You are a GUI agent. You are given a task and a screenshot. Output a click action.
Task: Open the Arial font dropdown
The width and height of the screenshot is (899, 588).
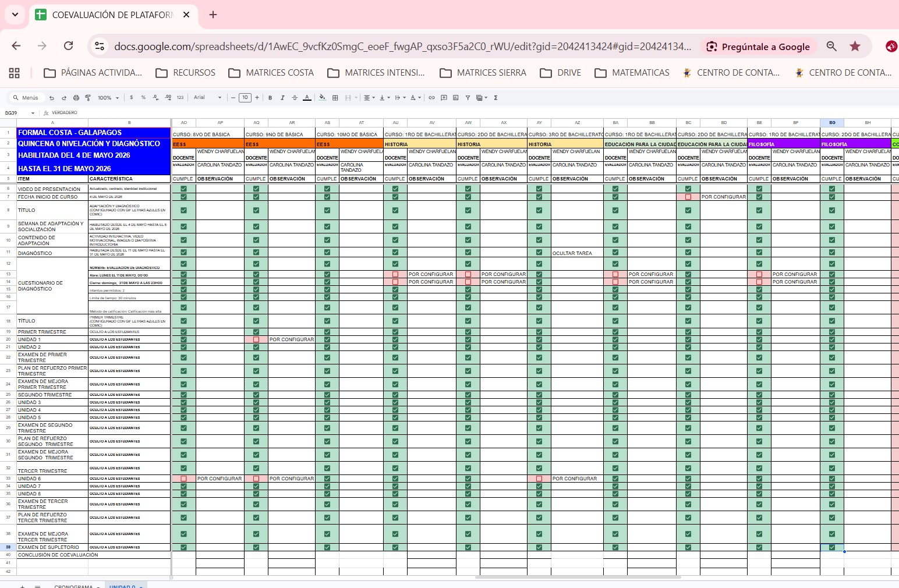point(207,98)
